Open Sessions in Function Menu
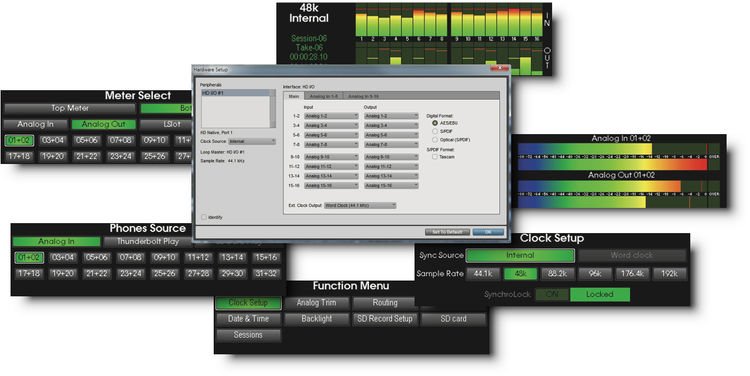The width and height of the screenshot is (750, 376). pos(248,335)
